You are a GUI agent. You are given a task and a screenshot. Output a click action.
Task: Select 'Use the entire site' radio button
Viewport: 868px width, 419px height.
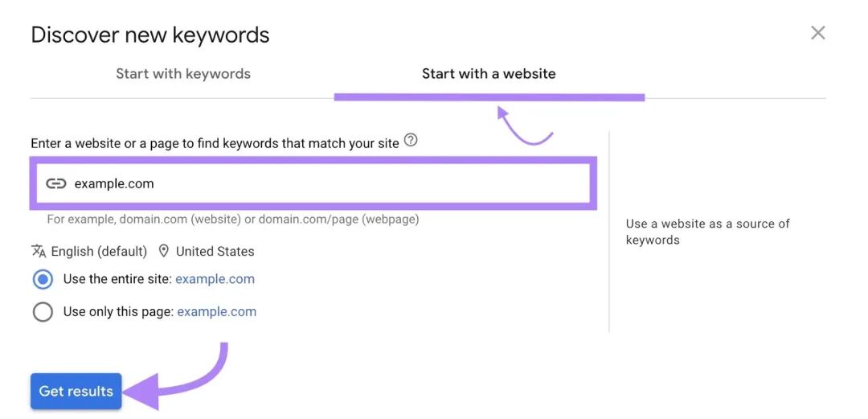click(x=43, y=279)
